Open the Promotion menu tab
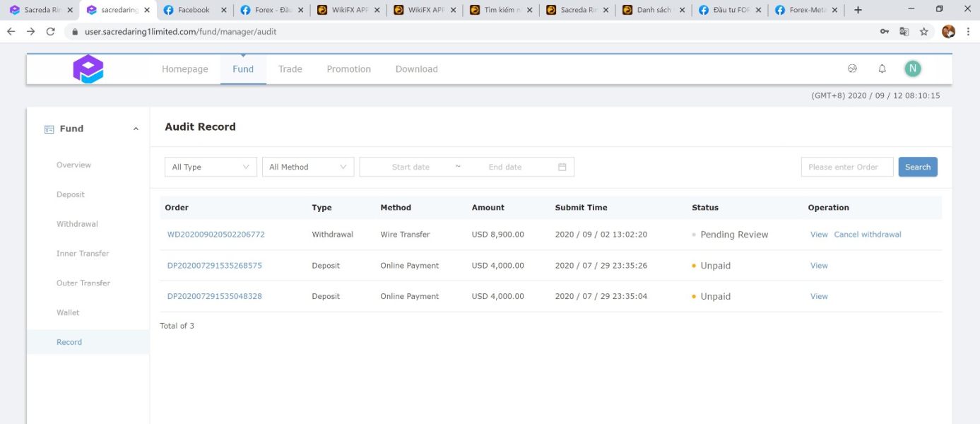The width and height of the screenshot is (980, 424). click(348, 69)
